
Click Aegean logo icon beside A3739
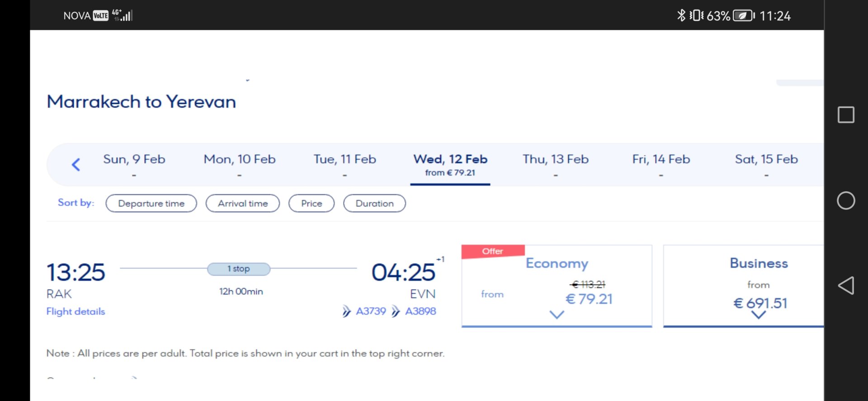pos(346,311)
